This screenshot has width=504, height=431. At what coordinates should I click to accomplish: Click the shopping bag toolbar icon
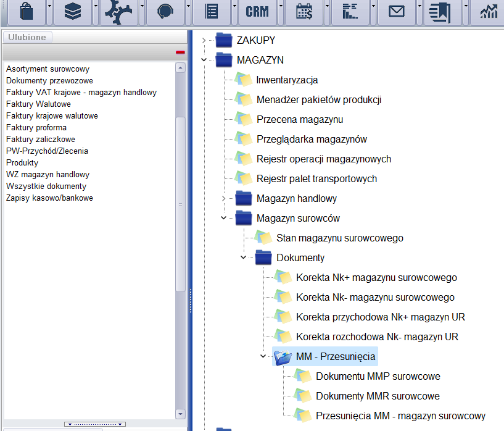coord(27,12)
